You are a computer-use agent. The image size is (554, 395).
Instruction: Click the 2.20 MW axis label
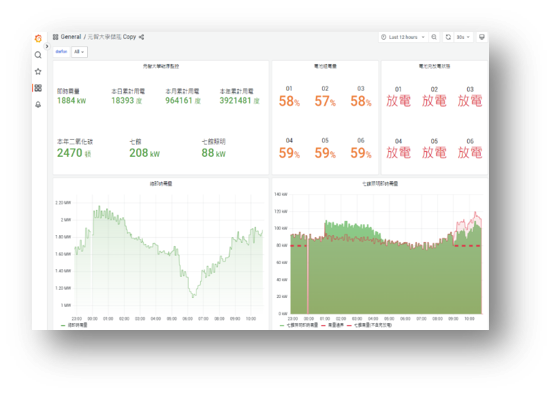tap(63, 203)
